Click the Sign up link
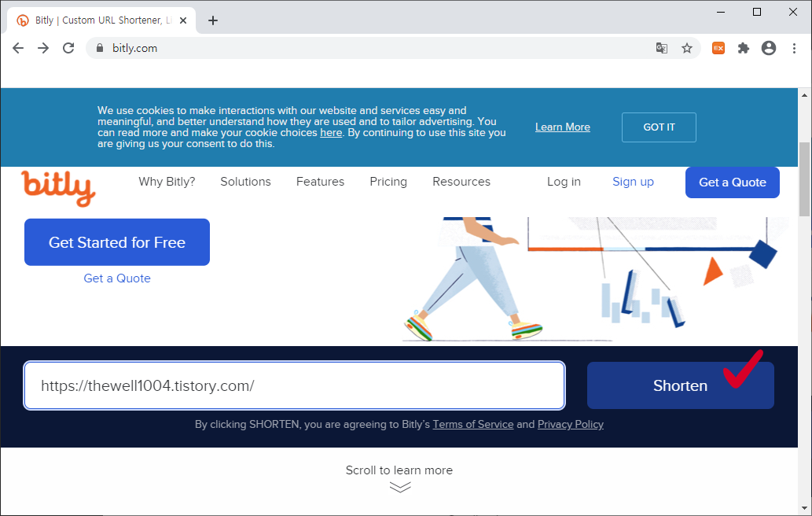The width and height of the screenshot is (812, 516). [x=633, y=182]
